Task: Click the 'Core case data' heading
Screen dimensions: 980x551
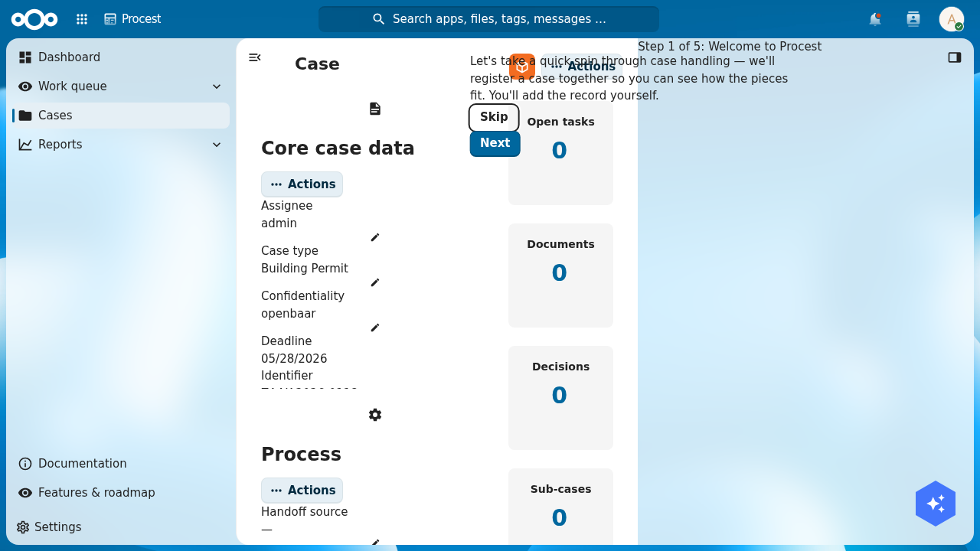Action: [338, 148]
